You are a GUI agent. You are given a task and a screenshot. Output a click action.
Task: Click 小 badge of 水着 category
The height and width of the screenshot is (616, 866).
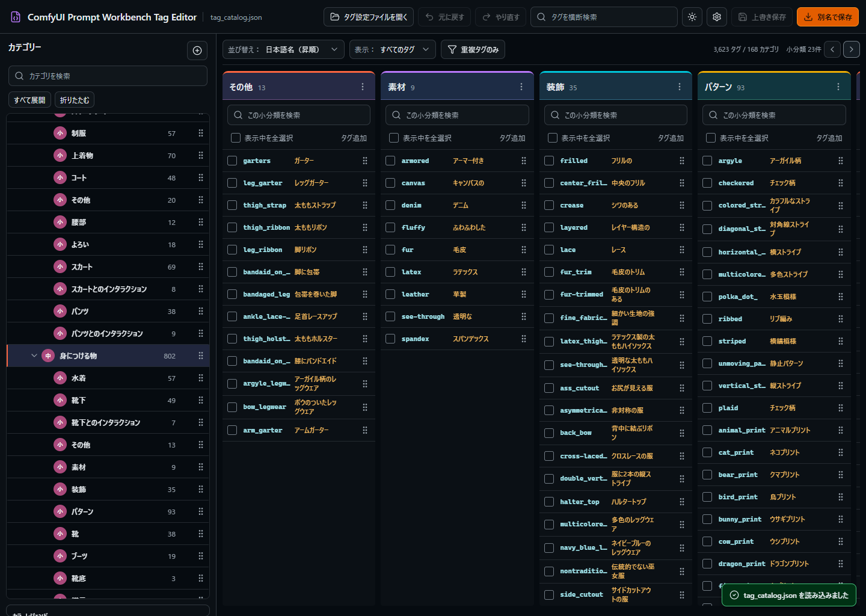point(60,378)
